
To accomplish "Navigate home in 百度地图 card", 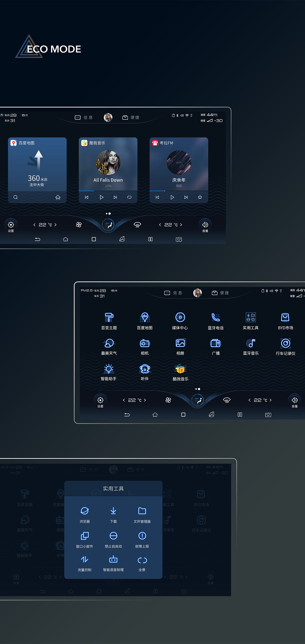I will click(58, 197).
